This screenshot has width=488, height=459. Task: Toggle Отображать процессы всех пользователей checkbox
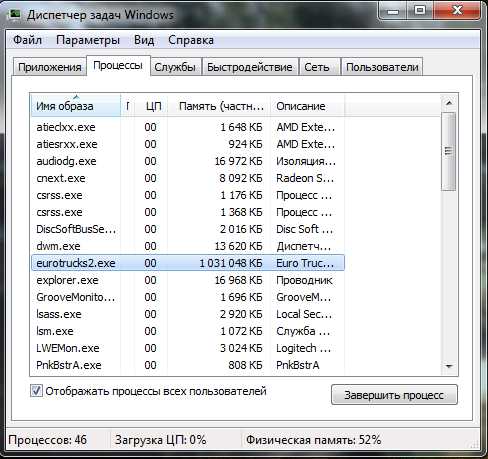36,391
